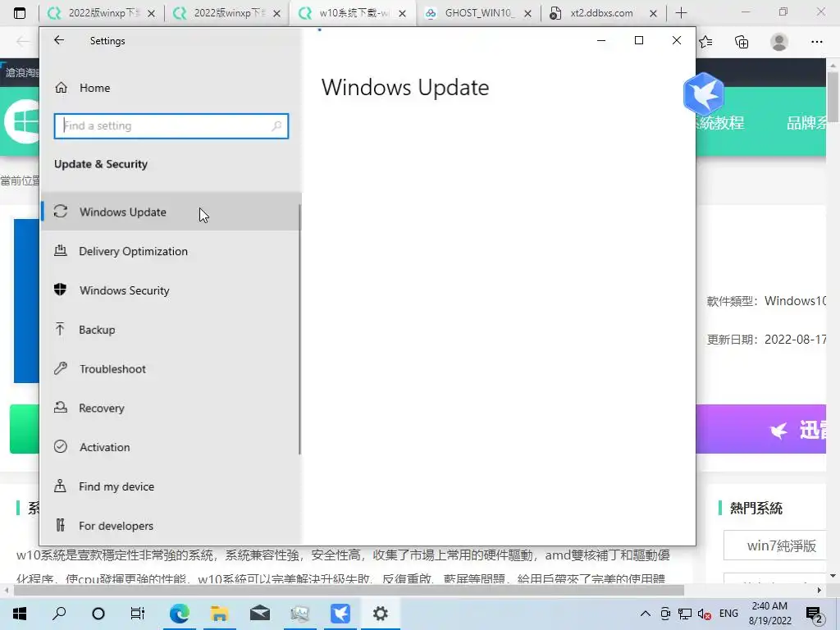Viewport: 840px width, 630px height.
Task: Click the muted volume tray icon
Action: tap(705, 614)
